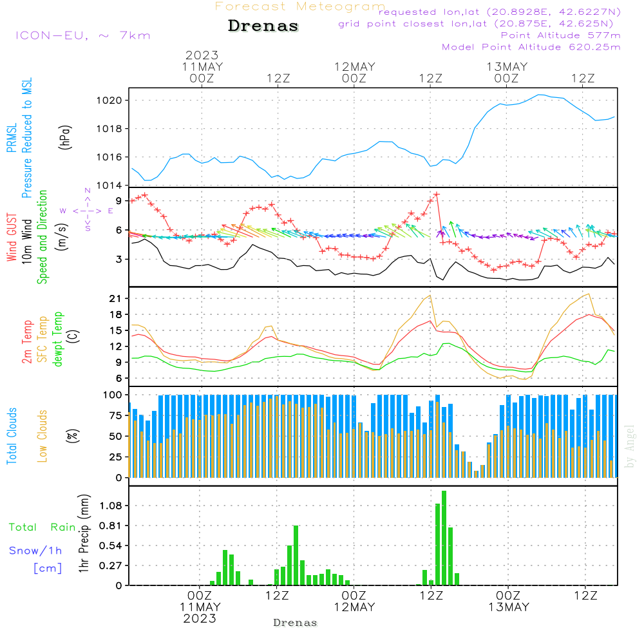
Task: Click the '(%)' cloud cover unit label
Action: click(72, 436)
